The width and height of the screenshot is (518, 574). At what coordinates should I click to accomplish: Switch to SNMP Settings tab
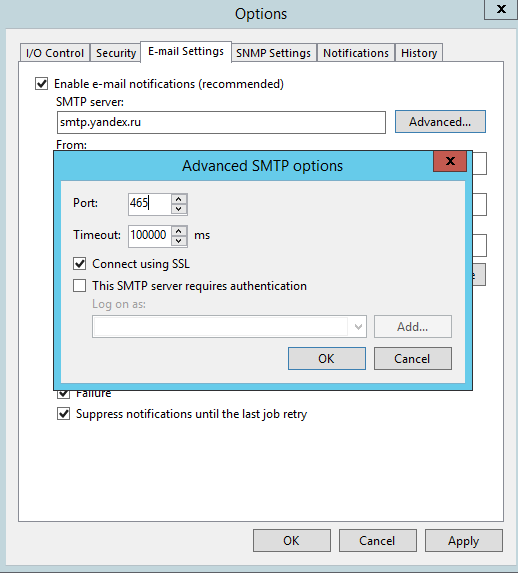click(x=273, y=53)
